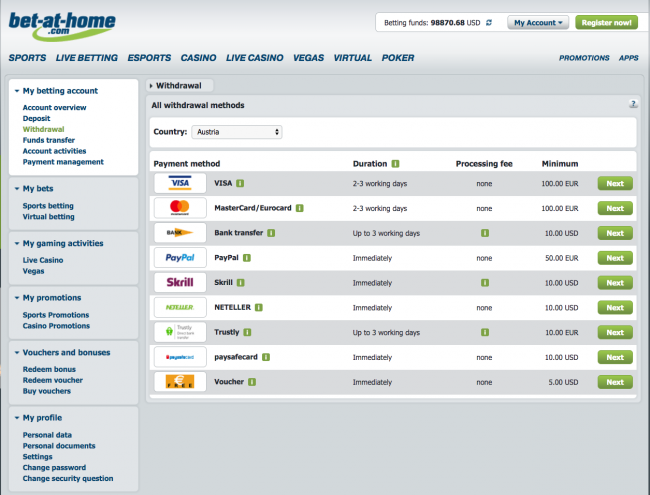Click the refresh betting funds icon
The height and width of the screenshot is (495, 650).
click(x=489, y=22)
